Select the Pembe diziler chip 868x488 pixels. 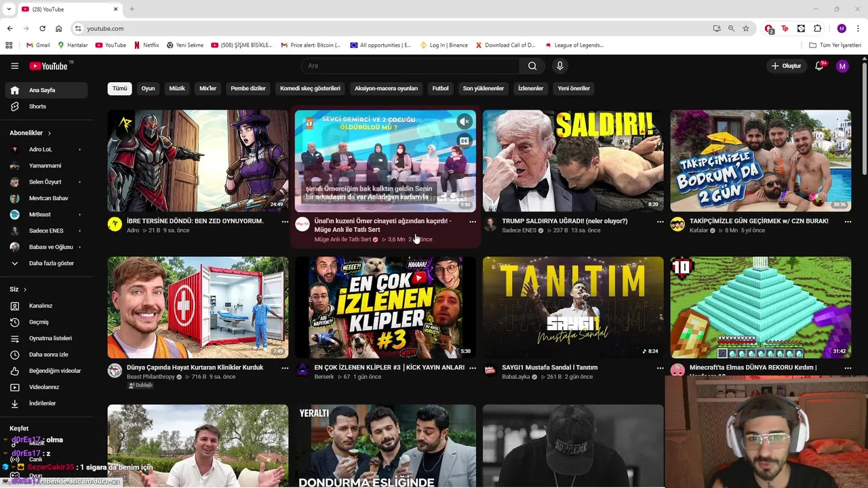pos(248,88)
